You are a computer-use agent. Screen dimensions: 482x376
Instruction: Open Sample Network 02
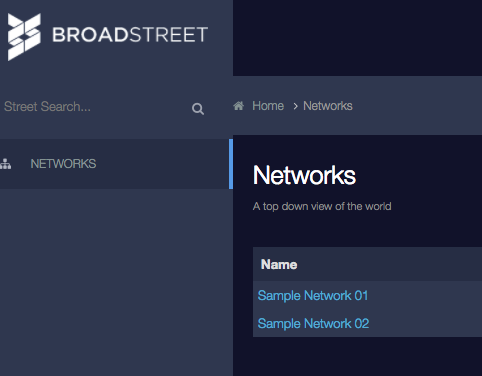coord(313,324)
